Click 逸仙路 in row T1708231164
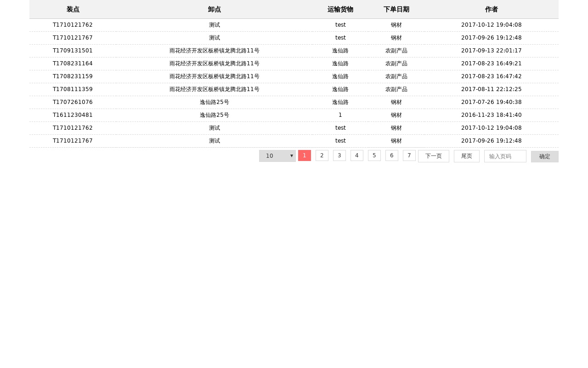This screenshot has width=588, height=368. (x=340, y=63)
